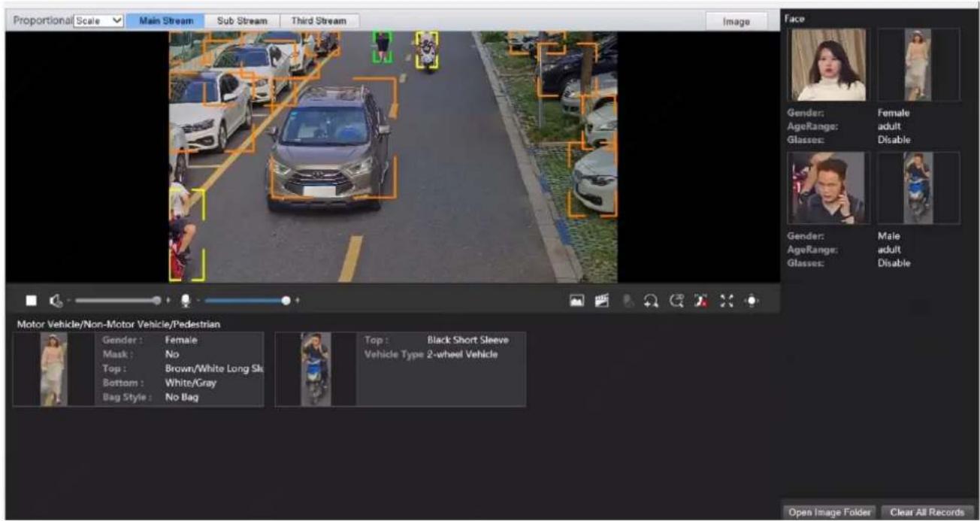Screen dimensions: 980x521
Task: Toggle the microphone icon
Action: pyautogui.click(x=185, y=300)
